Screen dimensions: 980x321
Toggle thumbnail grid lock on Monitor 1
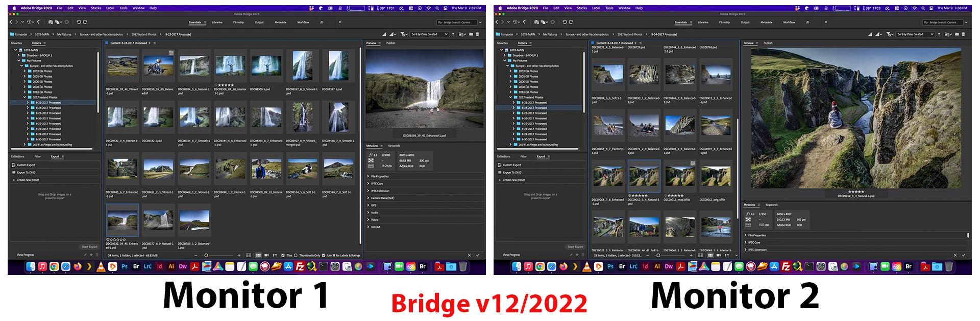click(249, 255)
